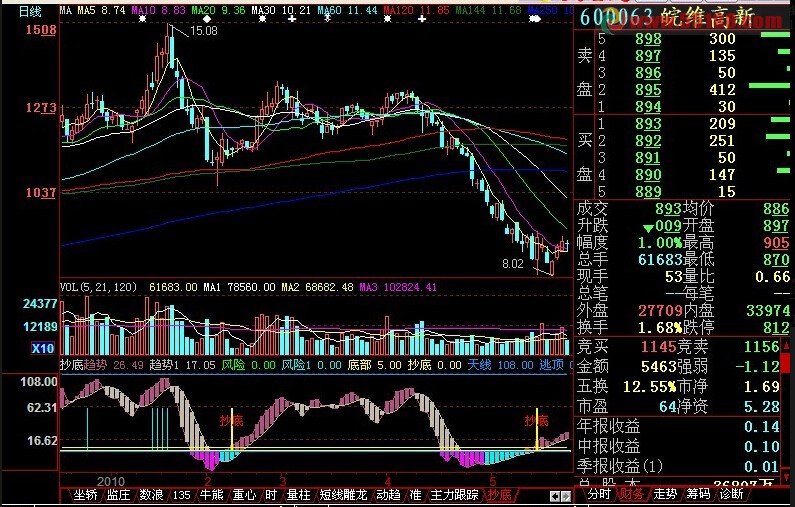
Task: Click the May 抄底 signal marker
Action: point(536,420)
